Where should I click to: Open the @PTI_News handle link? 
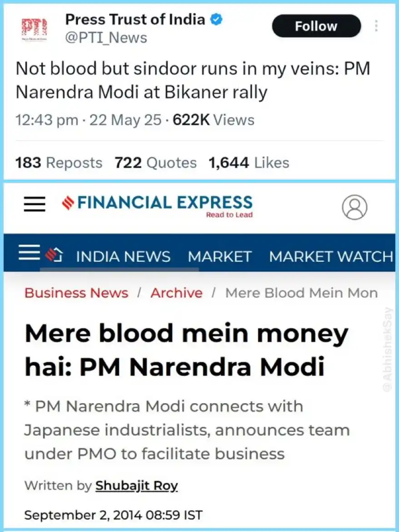106,38
